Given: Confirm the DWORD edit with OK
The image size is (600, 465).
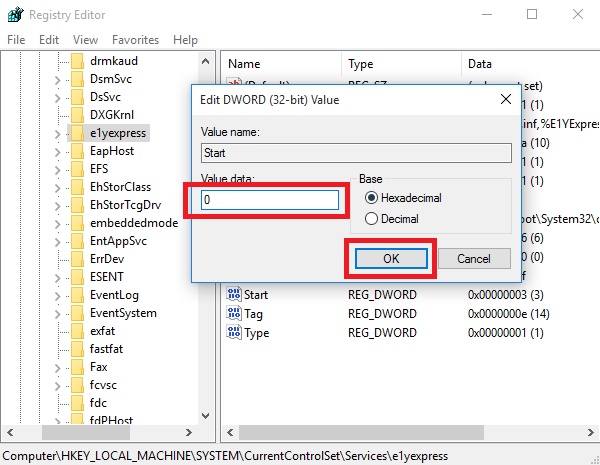Looking at the screenshot, I should [391, 259].
